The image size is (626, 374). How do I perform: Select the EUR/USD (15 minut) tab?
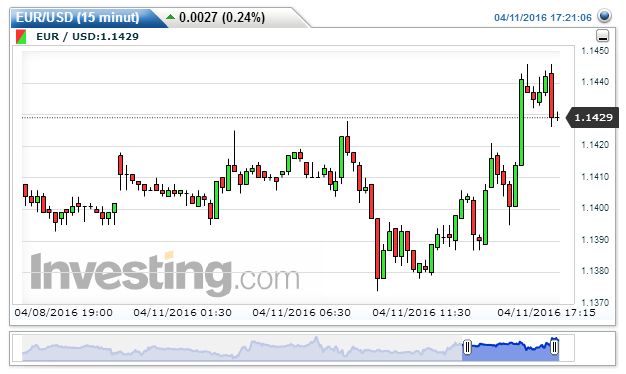78,18
